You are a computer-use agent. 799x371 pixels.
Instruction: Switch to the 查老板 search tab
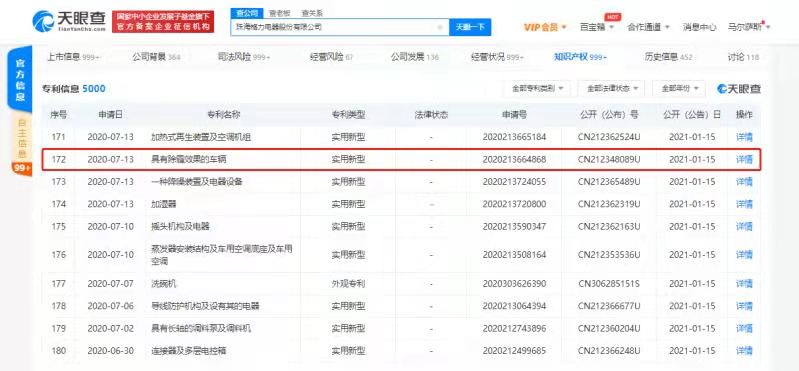click(x=280, y=13)
